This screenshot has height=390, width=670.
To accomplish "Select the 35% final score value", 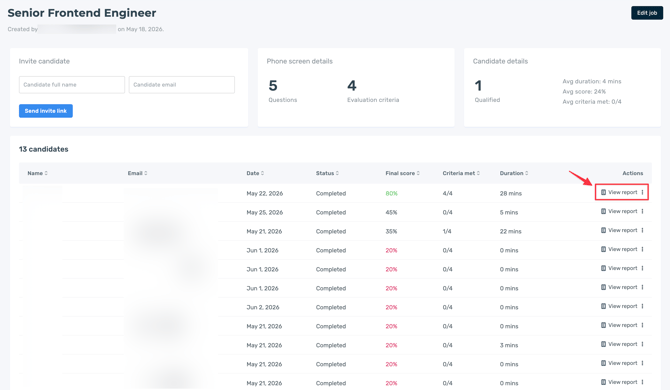I will (x=391, y=232).
